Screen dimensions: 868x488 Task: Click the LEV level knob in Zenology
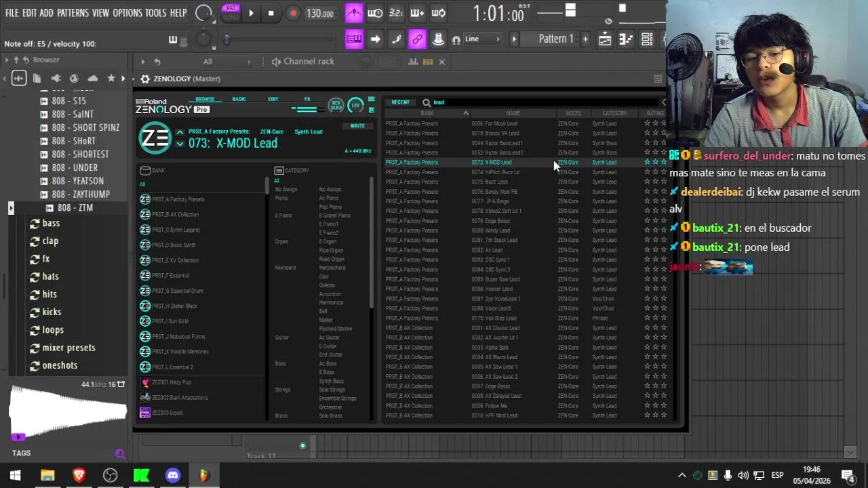355,105
